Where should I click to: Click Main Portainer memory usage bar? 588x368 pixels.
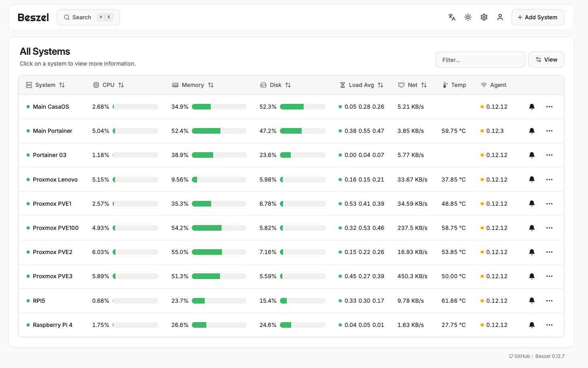pos(219,131)
